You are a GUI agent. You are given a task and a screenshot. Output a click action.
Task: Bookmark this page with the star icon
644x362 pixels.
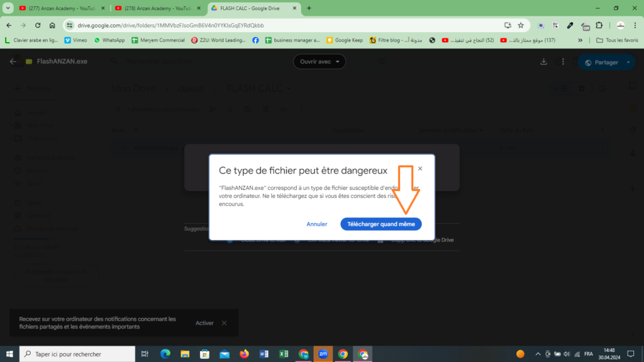coord(521,25)
